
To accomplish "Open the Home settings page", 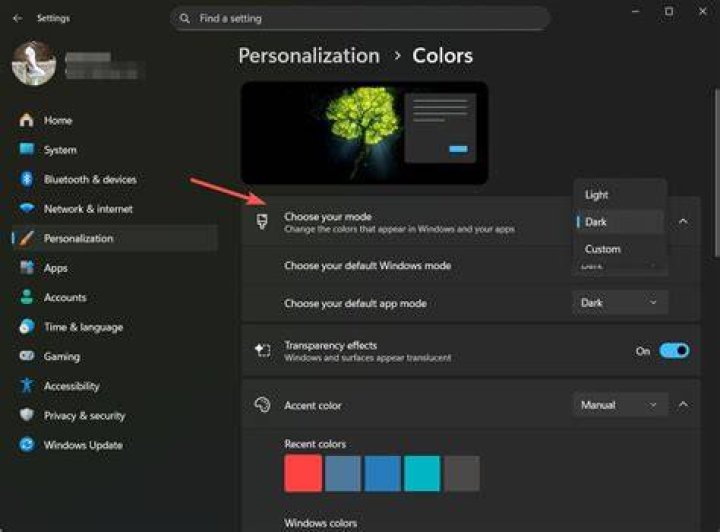I will click(115, 120).
